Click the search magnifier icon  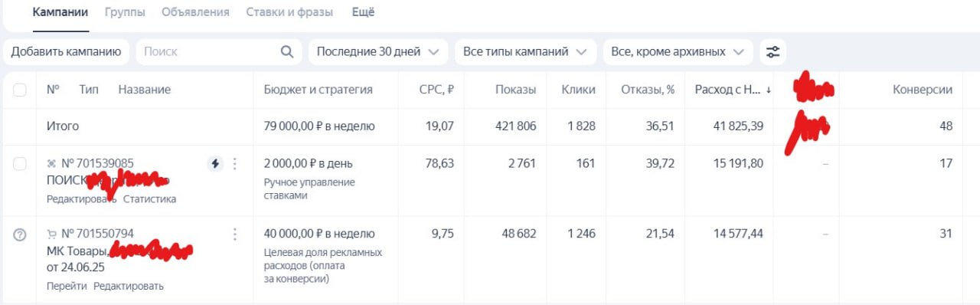[x=287, y=52]
